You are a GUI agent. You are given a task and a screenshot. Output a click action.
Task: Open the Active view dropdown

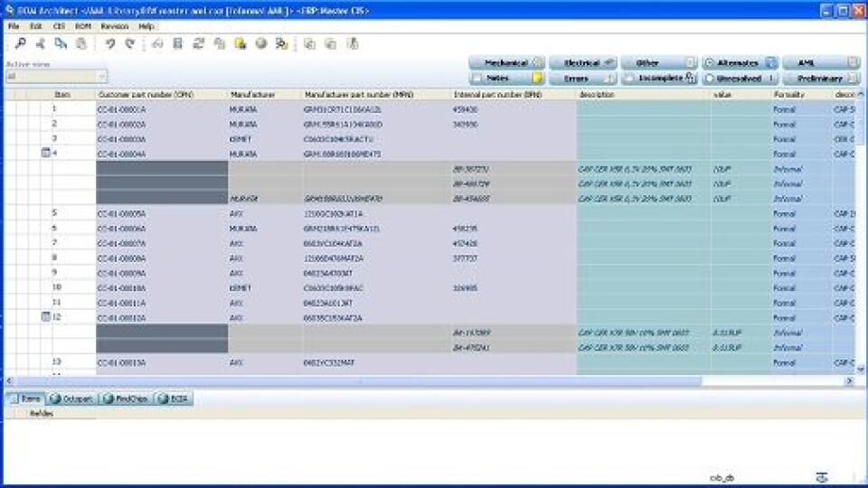pyautogui.click(x=56, y=76)
